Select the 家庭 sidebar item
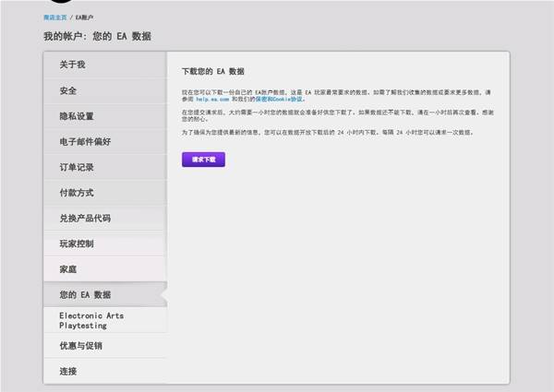This screenshot has height=392, width=554. [105, 269]
